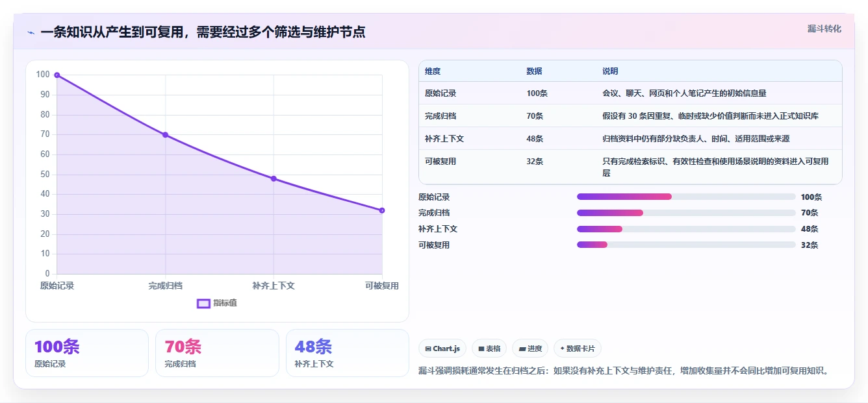Screen dimensions: 868x403
Task: Click the 表格 chip icon
Action: [481, 348]
